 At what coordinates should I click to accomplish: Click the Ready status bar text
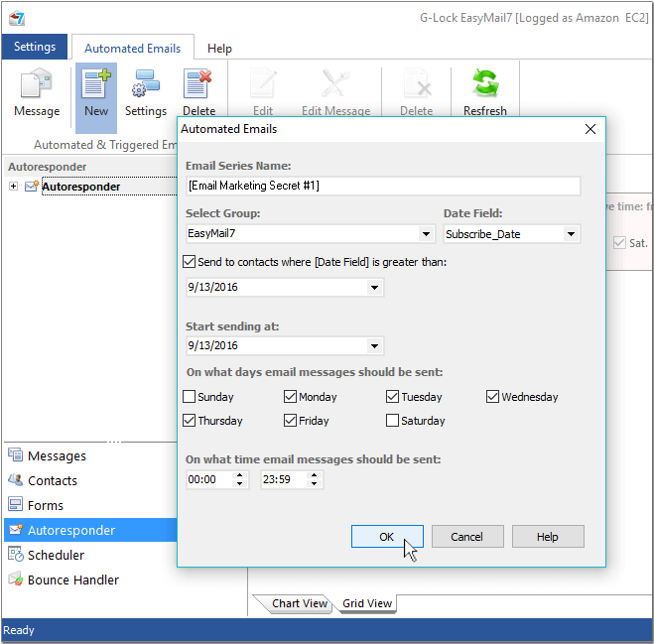coord(19,630)
